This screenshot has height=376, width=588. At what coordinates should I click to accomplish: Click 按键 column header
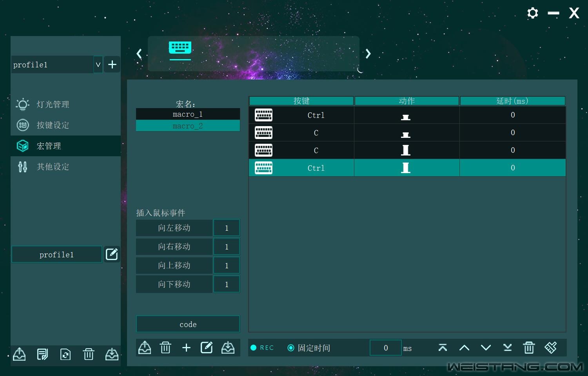(x=301, y=101)
